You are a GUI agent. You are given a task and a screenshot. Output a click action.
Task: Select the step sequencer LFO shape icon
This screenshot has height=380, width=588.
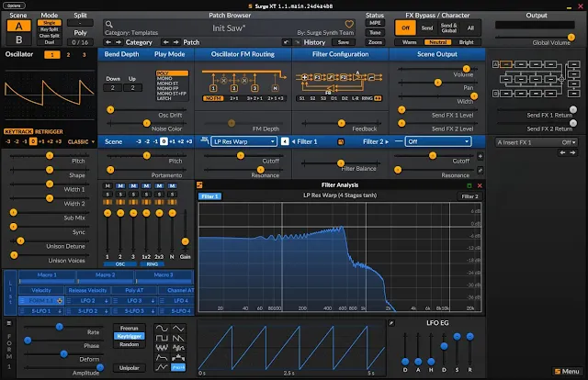(178, 358)
